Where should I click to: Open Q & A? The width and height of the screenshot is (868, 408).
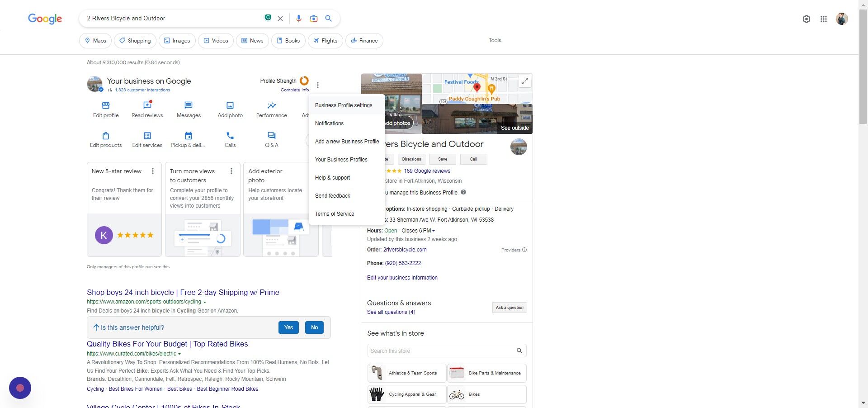point(271,140)
